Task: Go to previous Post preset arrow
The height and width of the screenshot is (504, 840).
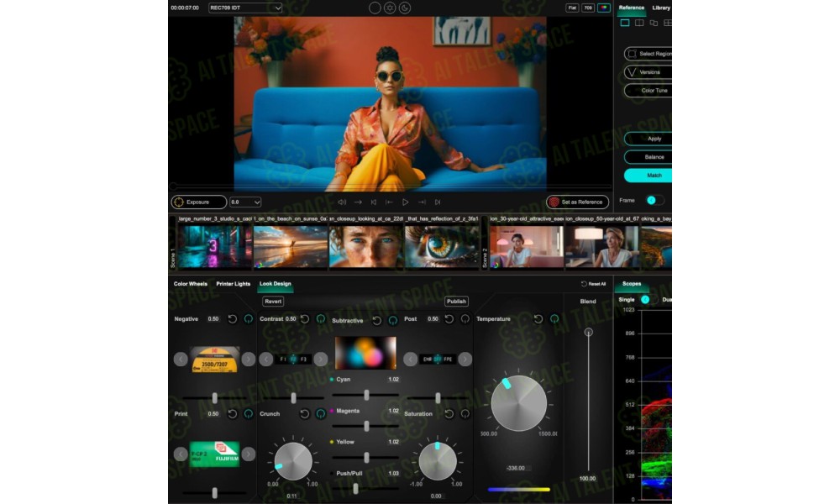Action: tap(411, 359)
